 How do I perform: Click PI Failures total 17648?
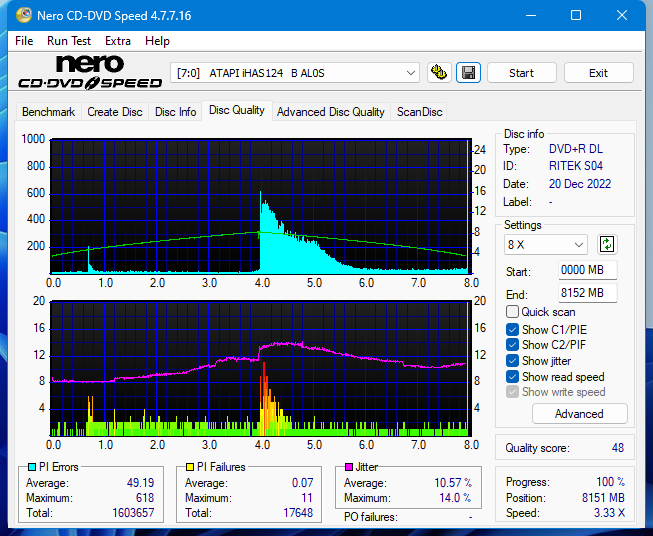298,513
